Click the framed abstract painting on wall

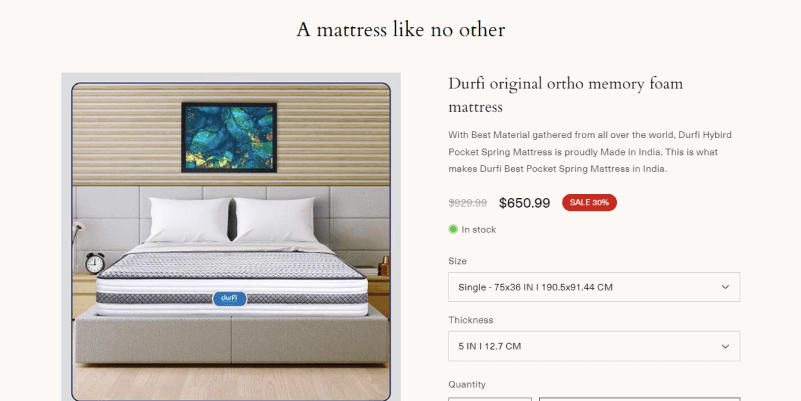click(x=229, y=137)
